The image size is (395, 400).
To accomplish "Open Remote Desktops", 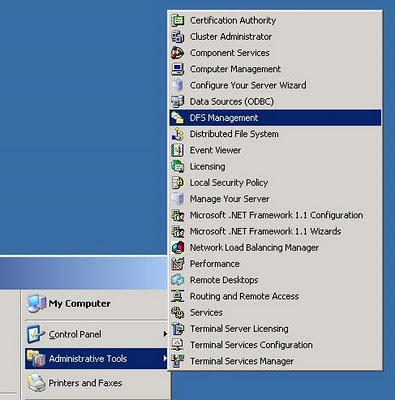I will (x=275, y=280).
